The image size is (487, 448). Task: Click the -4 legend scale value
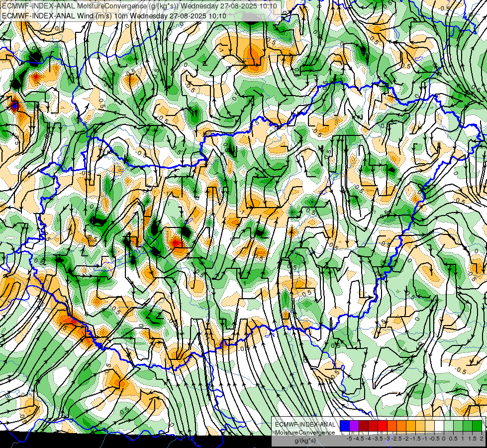click(368, 439)
